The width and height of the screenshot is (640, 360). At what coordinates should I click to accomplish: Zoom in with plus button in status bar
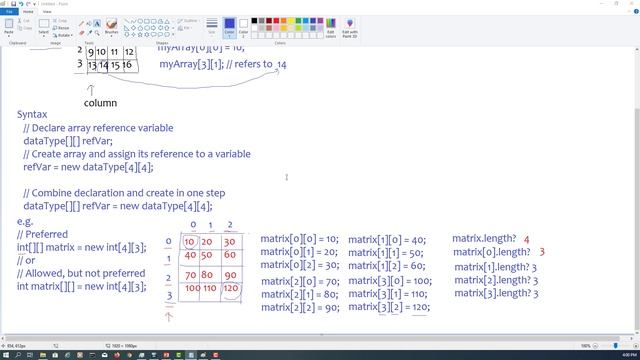pos(636,346)
